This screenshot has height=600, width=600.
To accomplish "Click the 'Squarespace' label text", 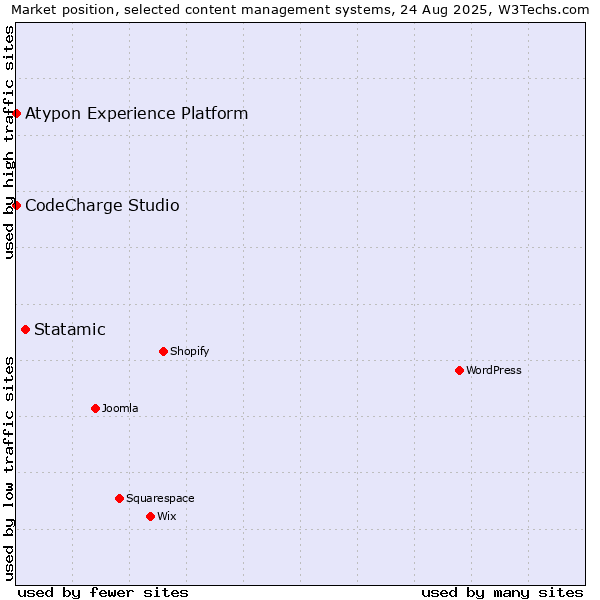I will 160,498.
